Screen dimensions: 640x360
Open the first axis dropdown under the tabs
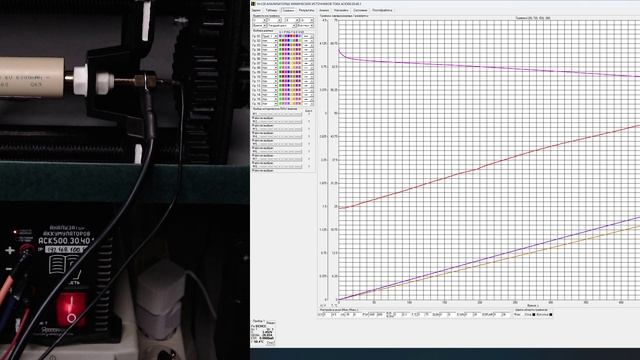[260, 20]
